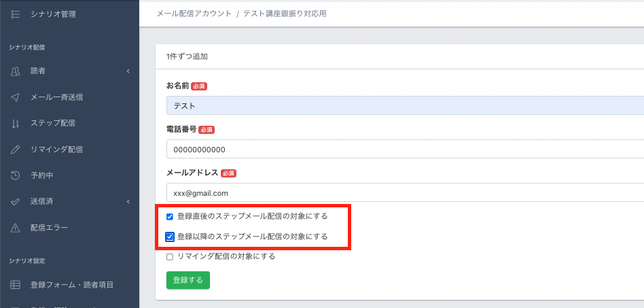
Task: Open 予約中 menu item in sidebar
Action: (41, 175)
